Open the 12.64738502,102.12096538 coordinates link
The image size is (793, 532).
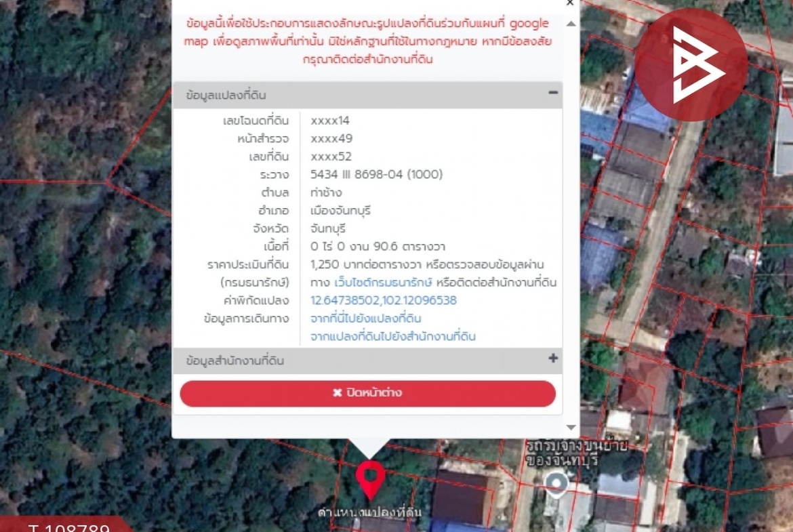[x=384, y=300]
